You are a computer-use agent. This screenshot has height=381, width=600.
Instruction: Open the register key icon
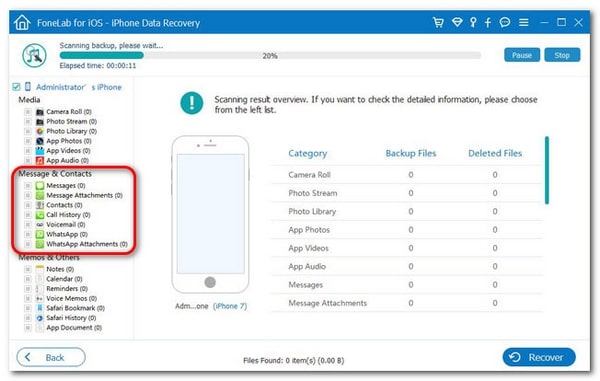pyautogui.click(x=473, y=22)
